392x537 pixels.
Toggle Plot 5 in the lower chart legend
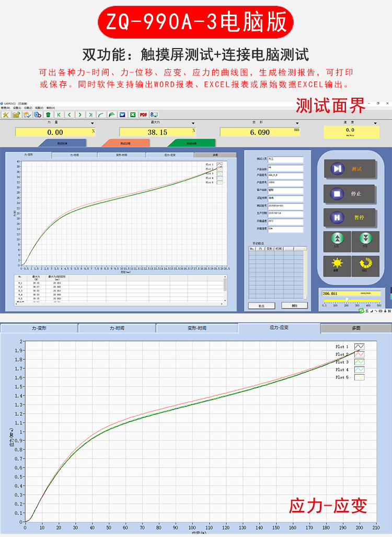359,377
